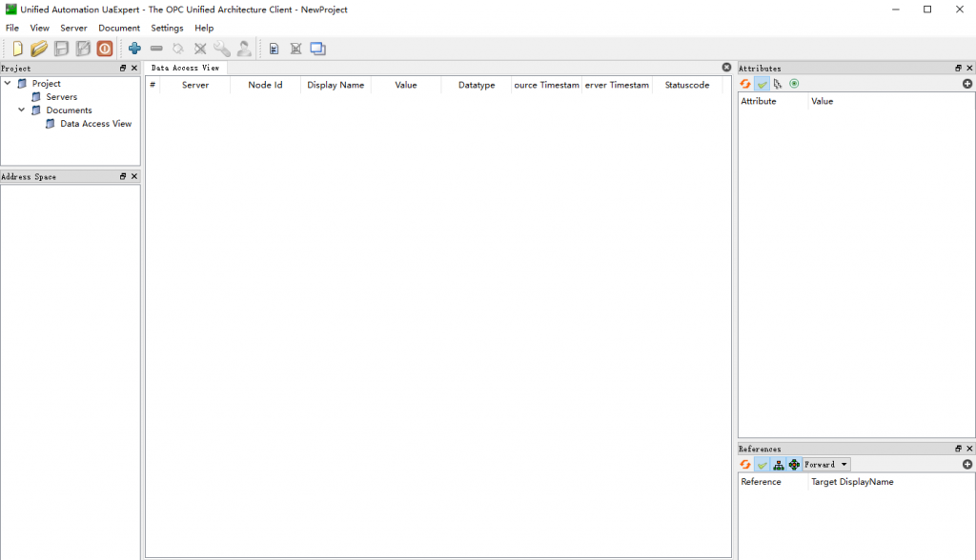This screenshot has width=976, height=560.
Task: Click the plus circle in References panel
Action: [x=967, y=465]
